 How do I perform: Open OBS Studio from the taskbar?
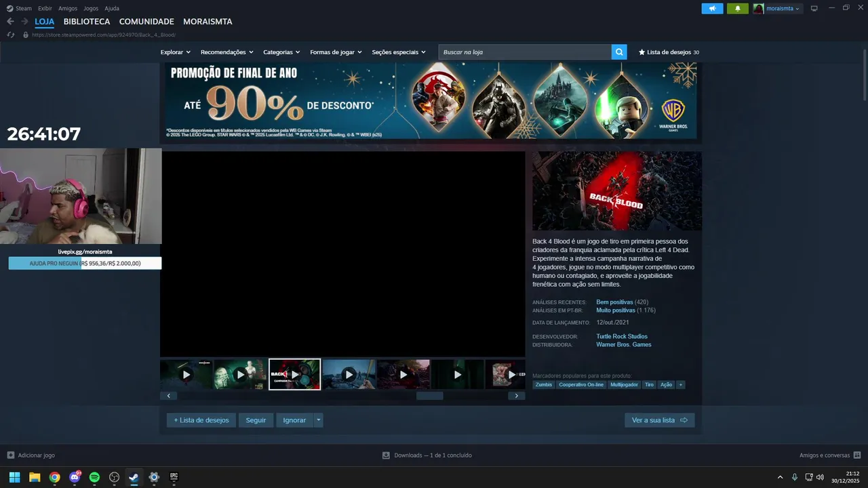(114, 477)
